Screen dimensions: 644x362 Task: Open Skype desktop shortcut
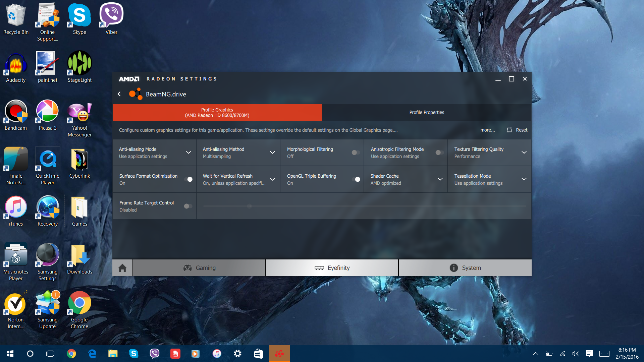click(79, 19)
